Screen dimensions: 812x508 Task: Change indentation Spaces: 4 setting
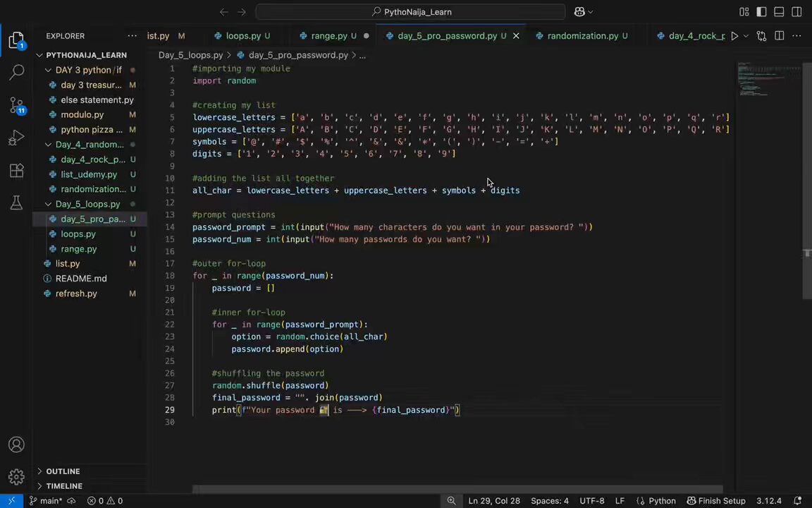point(550,501)
